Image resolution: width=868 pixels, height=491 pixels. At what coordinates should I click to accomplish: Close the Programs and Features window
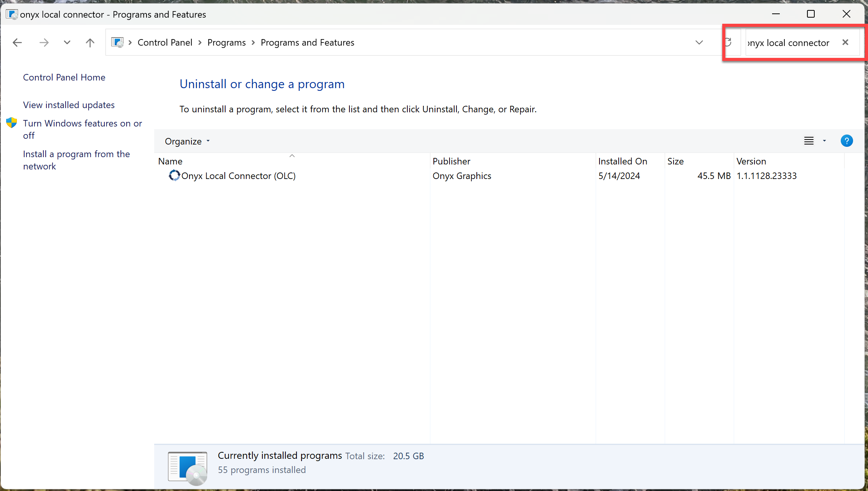coord(847,14)
